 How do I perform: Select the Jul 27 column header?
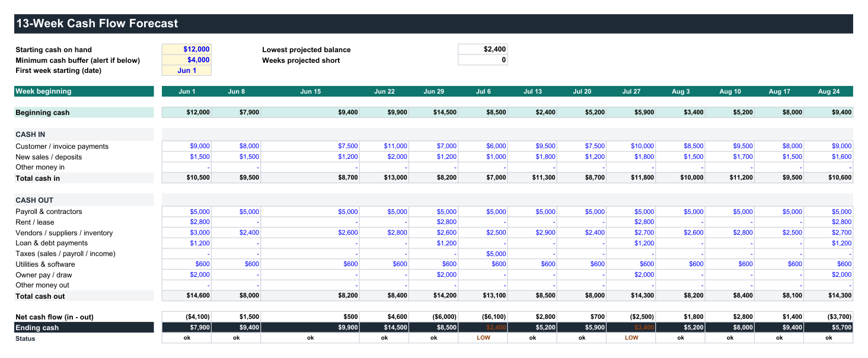tap(631, 91)
